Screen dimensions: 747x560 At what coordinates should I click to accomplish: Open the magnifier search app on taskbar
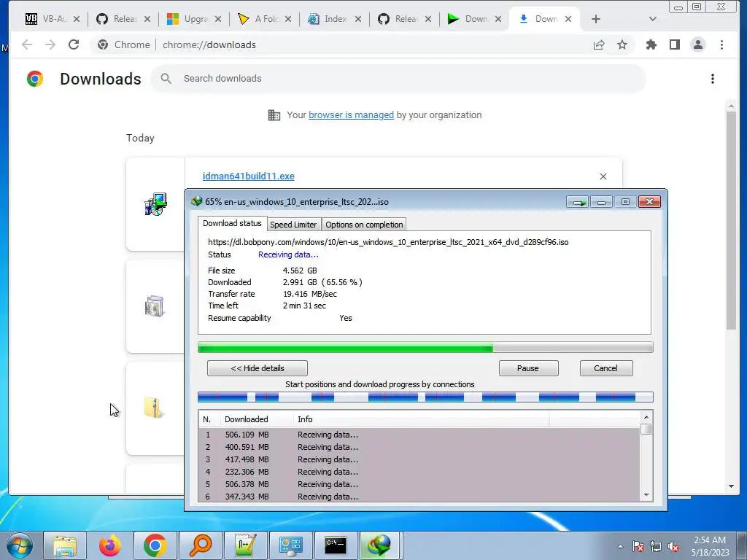coord(201,545)
